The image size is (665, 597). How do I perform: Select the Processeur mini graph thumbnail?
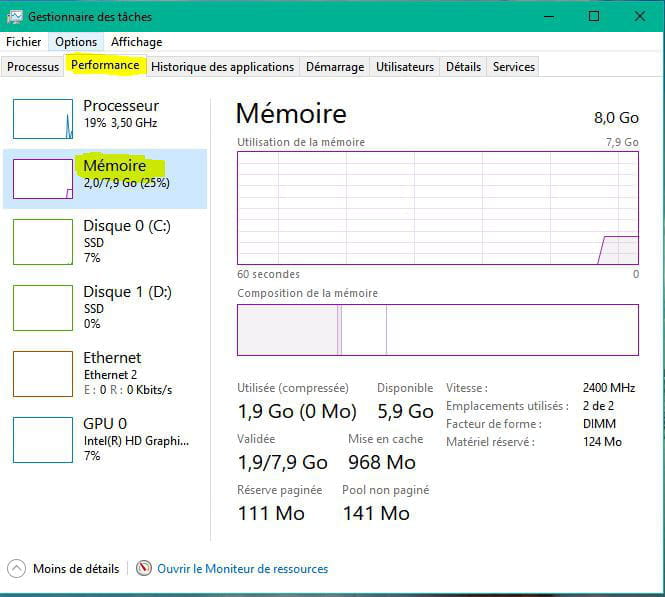tap(42, 118)
